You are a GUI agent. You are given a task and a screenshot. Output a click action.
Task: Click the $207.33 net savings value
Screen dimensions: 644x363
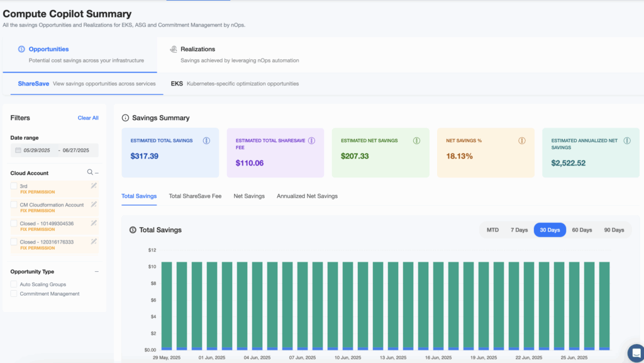point(355,156)
